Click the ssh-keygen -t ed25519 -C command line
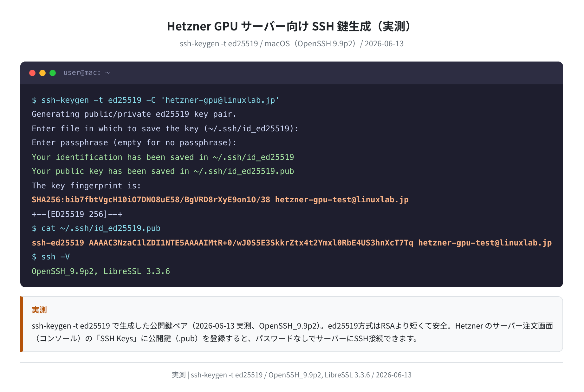 tap(156, 100)
